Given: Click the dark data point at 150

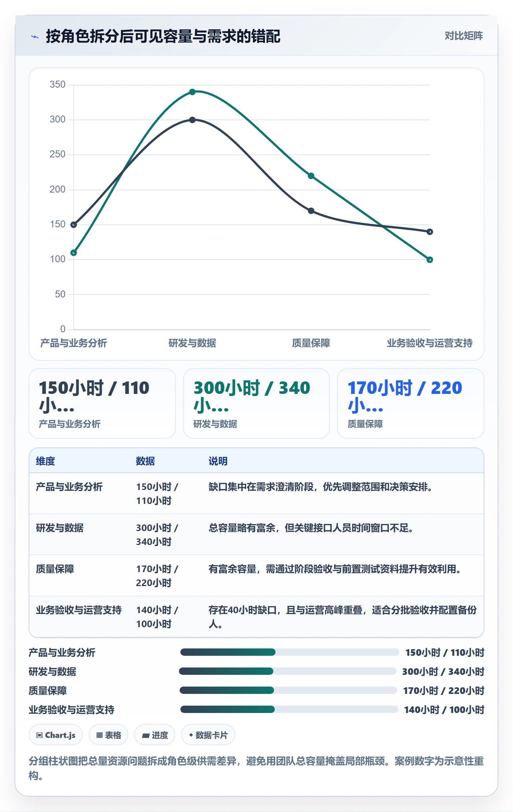Looking at the screenshot, I should [x=74, y=225].
